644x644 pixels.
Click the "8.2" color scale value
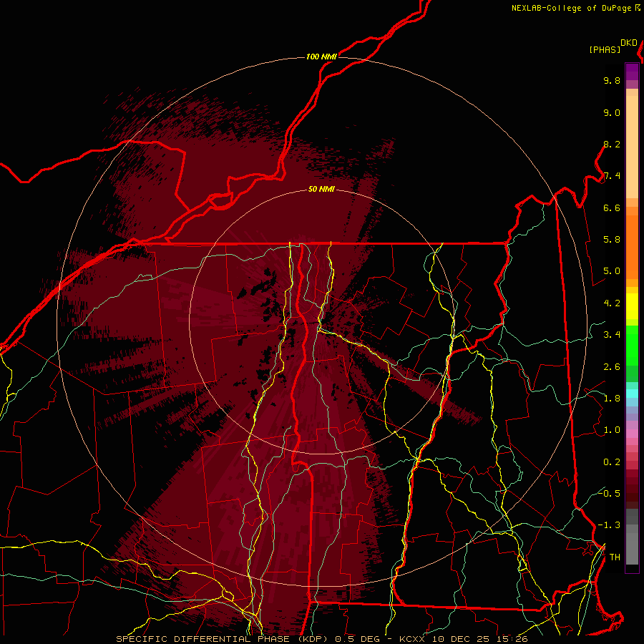(612, 144)
